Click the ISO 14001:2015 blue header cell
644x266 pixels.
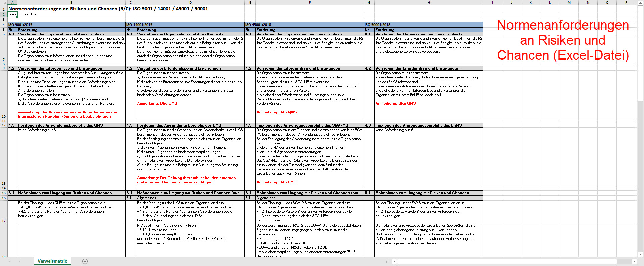(x=185, y=25)
